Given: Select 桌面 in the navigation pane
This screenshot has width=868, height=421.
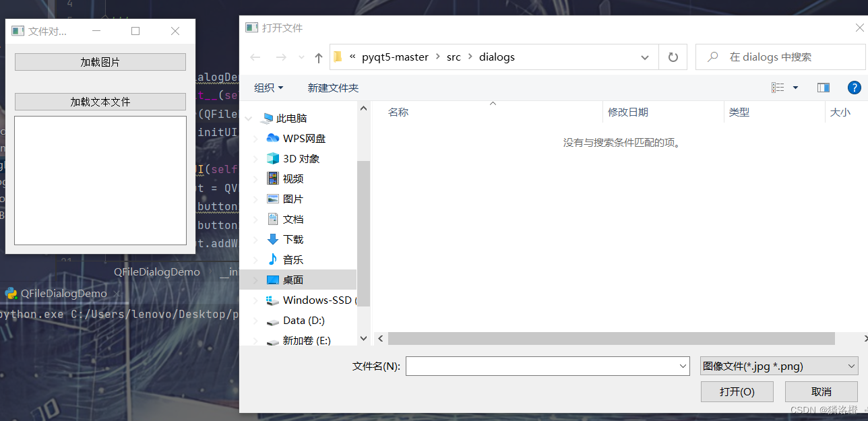Looking at the screenshot, I should (293, 280).
